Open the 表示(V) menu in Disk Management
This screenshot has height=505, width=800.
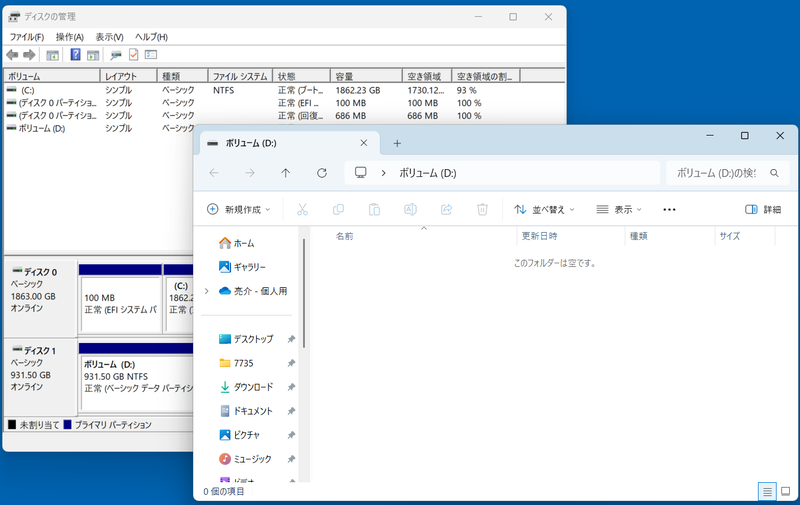click(x=109, y=37)
